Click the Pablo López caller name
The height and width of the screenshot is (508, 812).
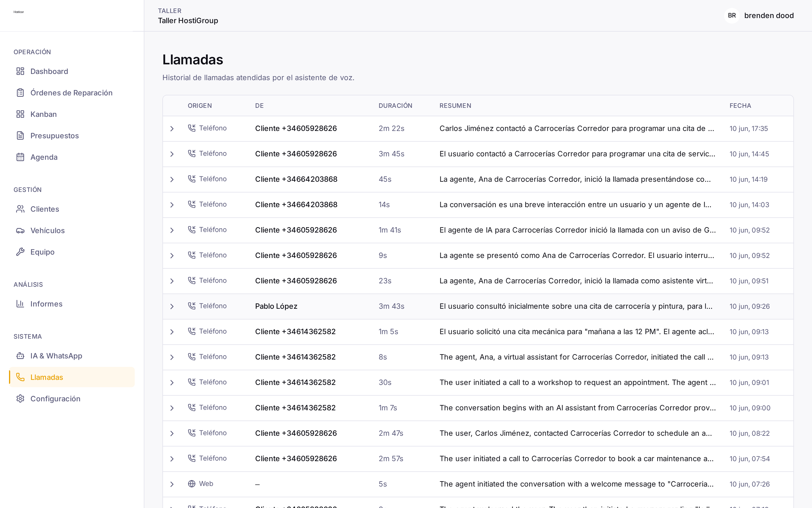pos(276,306)
